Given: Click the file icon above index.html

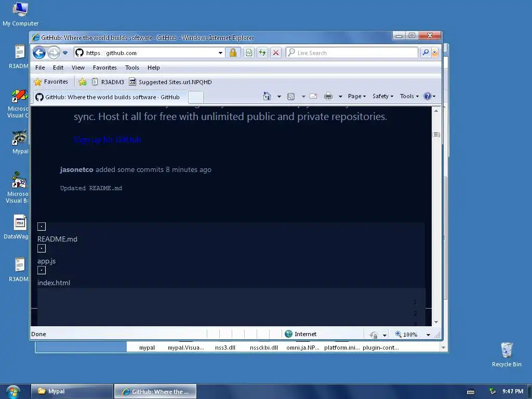Looking at the screenshot, I should (42, 270).
